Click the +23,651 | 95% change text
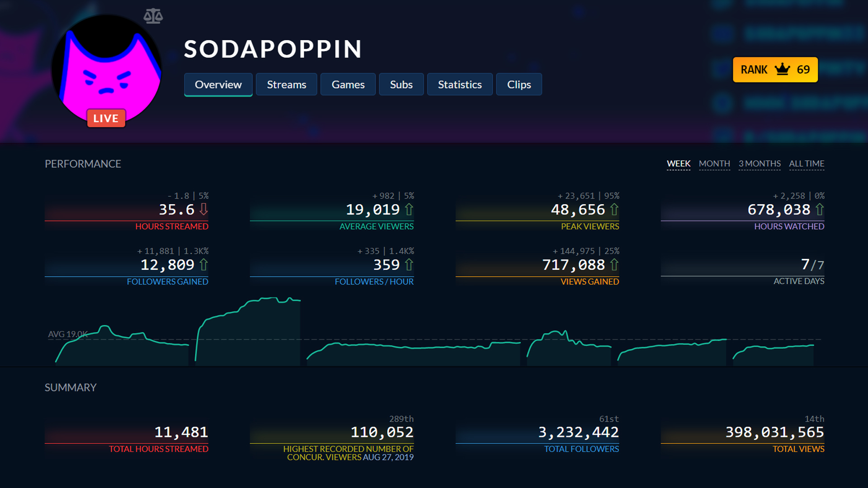Image resolution: width=868 pixels, height=488 pixels. tap(588, 196)
